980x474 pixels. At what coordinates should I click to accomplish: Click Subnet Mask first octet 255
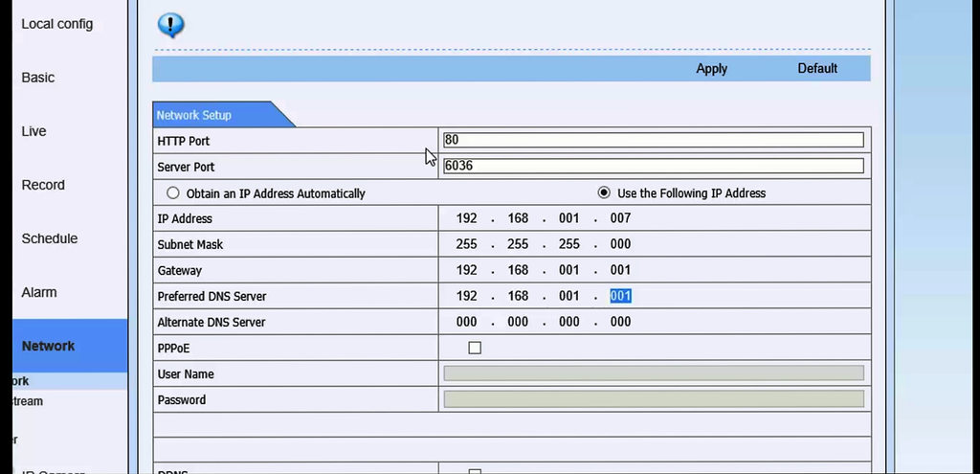point(467,244)
